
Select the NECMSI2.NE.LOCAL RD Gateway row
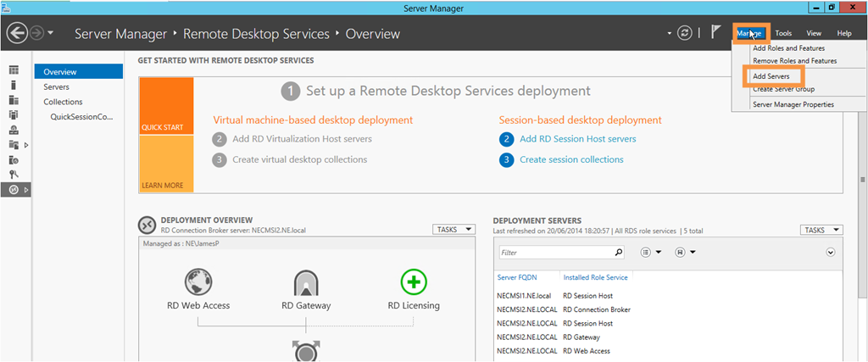668,337
